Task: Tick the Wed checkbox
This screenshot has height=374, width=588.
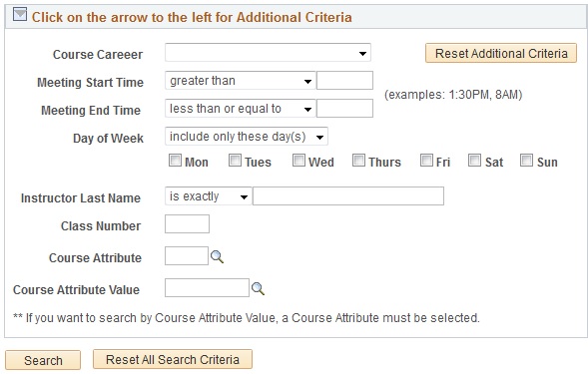Action: click(298, 161)
